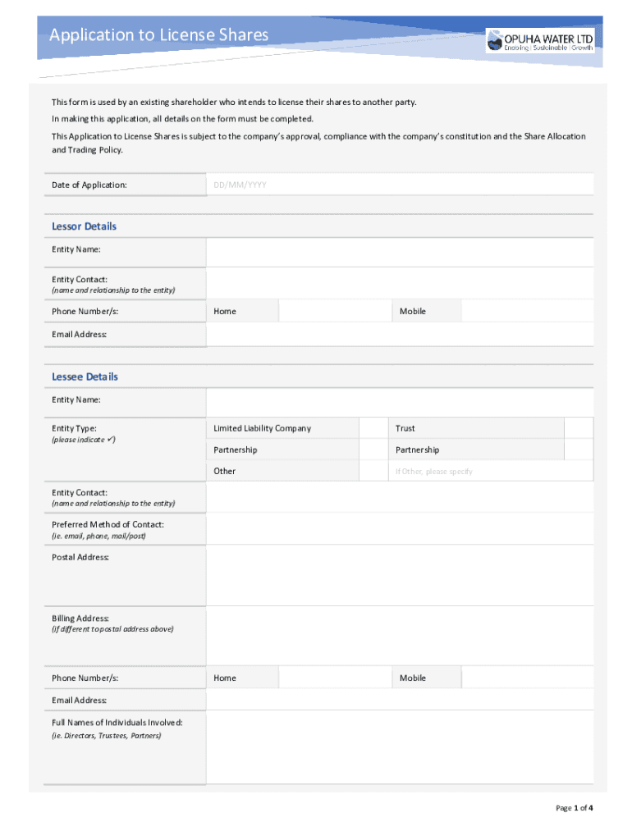Tick the Limited Liability Company checkbox
Viewport: 632px width, 840px height.
[x=373, y=428]
